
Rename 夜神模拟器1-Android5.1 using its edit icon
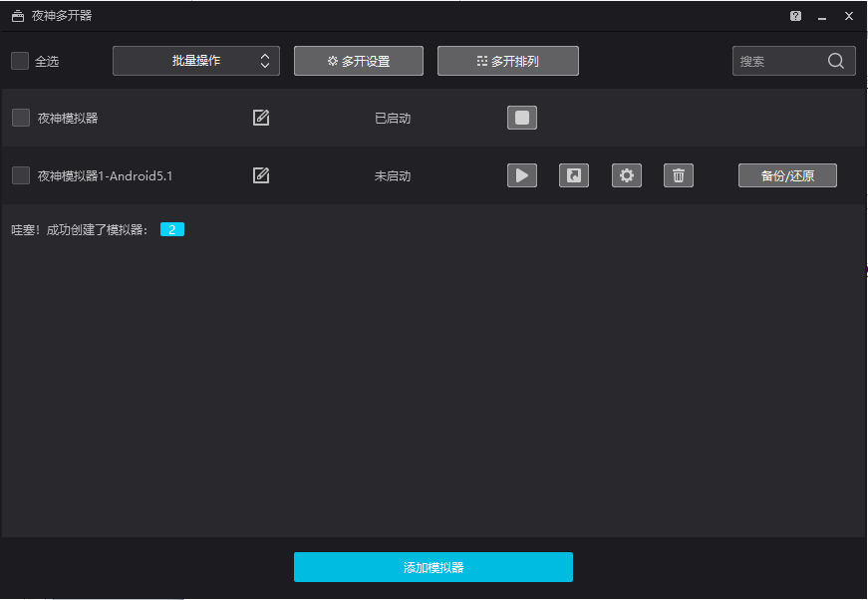261,175
